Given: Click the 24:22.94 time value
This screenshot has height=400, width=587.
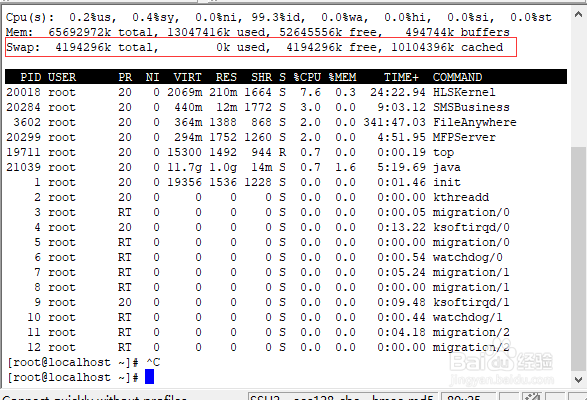Looking at the screenshot, I should (x=398, y=92).
